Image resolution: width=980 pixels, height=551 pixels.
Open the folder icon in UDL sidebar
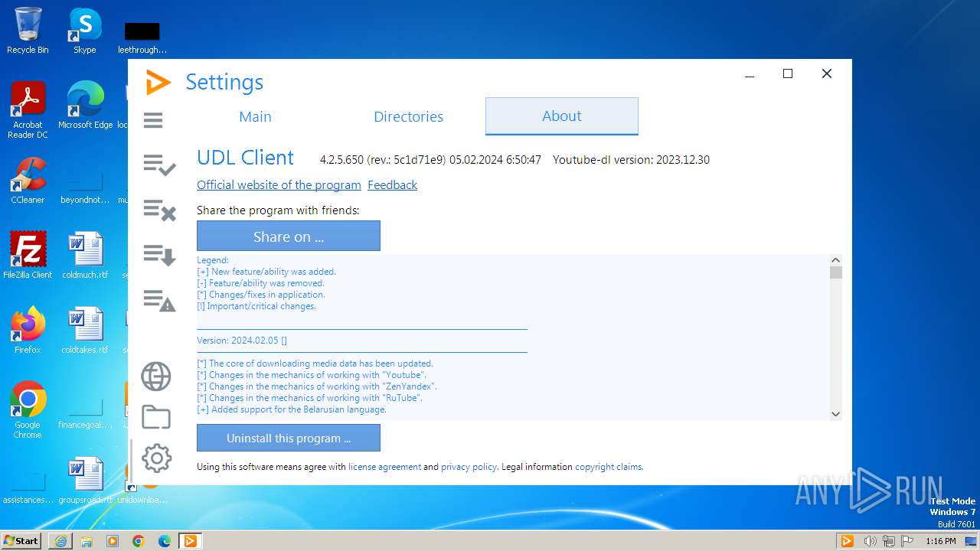tap(156, 417)
